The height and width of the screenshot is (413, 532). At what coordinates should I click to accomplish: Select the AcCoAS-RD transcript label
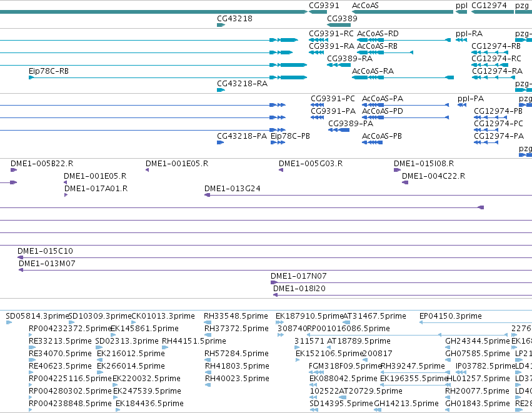378,34
